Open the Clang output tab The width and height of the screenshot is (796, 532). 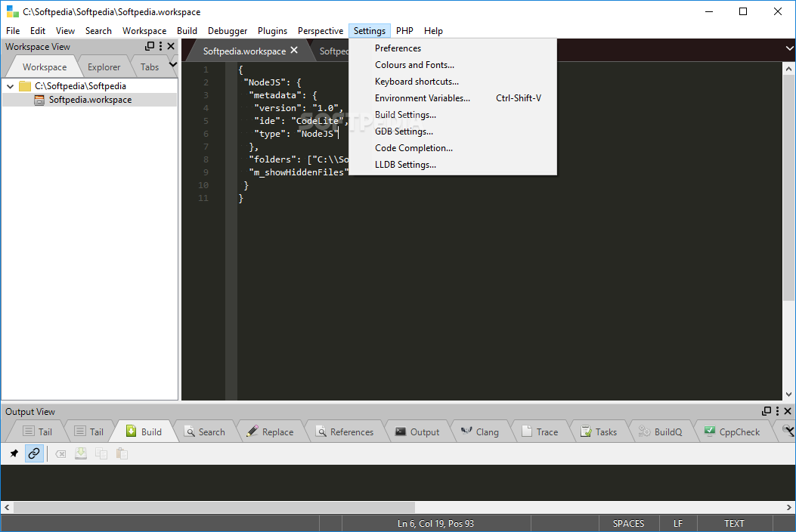pyautogui.click(x=480, y=432)
